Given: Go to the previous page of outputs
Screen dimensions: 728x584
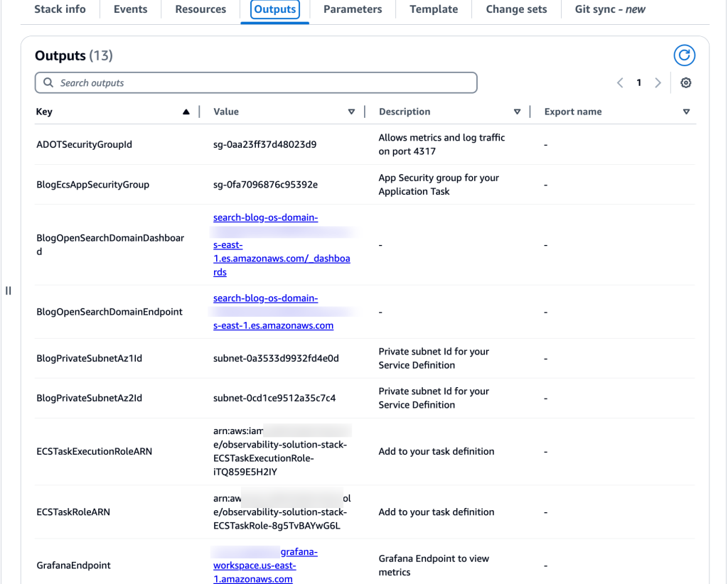Looking at the screenshot, I should [619, 82].
